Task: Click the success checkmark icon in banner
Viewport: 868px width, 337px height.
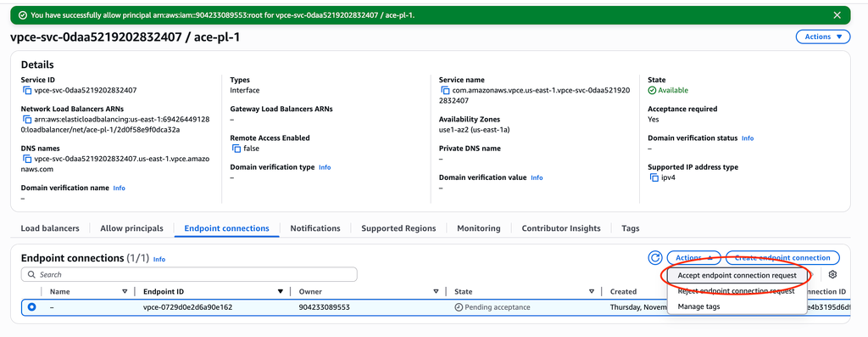Action: (x=23, y=15)
